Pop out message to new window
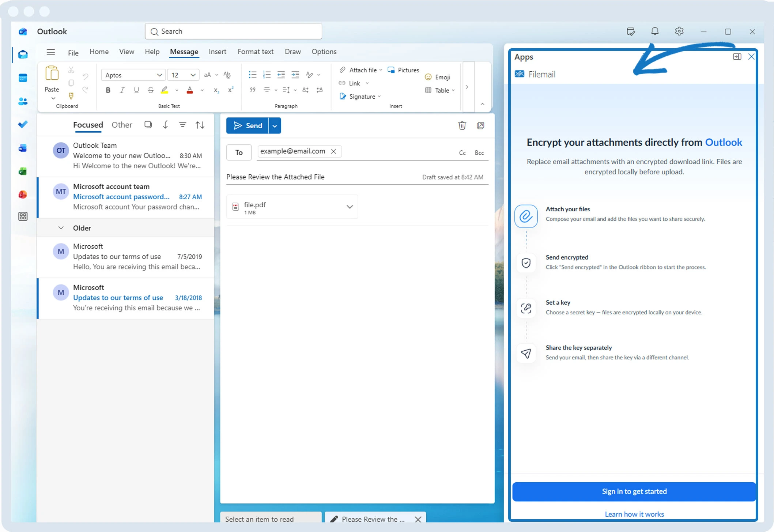Image resolution: width=774 pixels, height=532 pixels. tap(480, 125)
